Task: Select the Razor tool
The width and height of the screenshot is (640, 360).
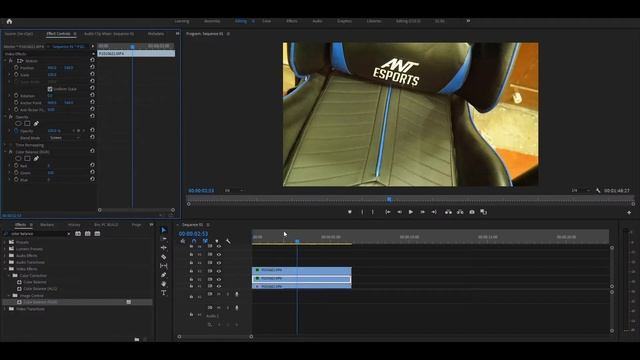Action: pos(164,257)
